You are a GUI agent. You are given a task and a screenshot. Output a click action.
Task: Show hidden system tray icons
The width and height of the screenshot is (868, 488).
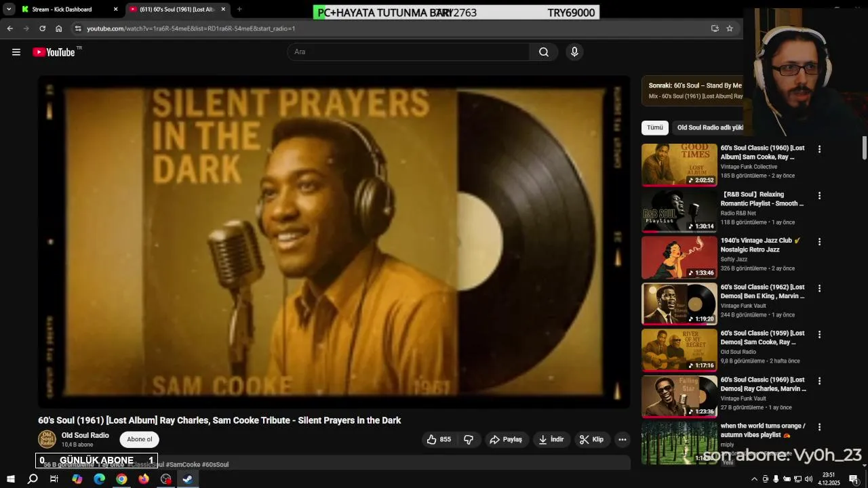pyautogui.click(x=754, y=479)
